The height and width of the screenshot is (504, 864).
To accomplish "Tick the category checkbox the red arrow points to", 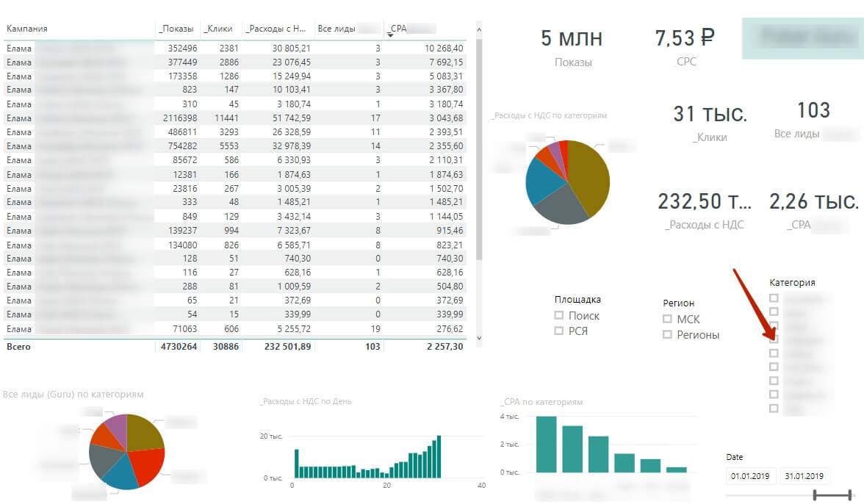I will click(774, 340).
